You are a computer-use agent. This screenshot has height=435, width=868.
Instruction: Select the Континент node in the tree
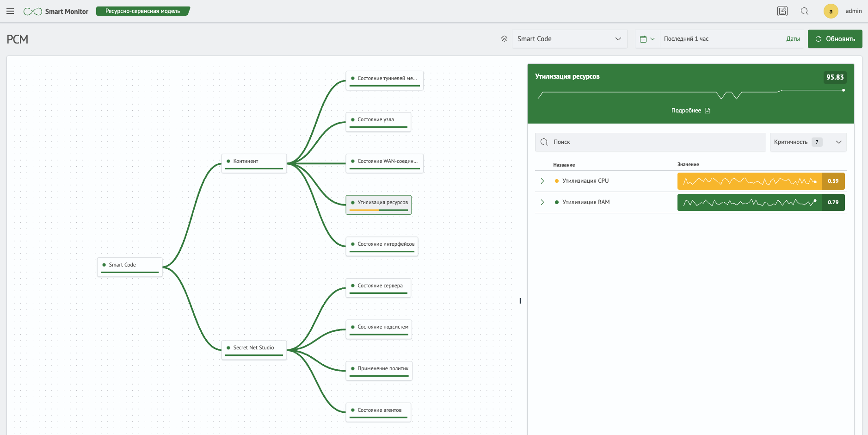coord(254,163)
